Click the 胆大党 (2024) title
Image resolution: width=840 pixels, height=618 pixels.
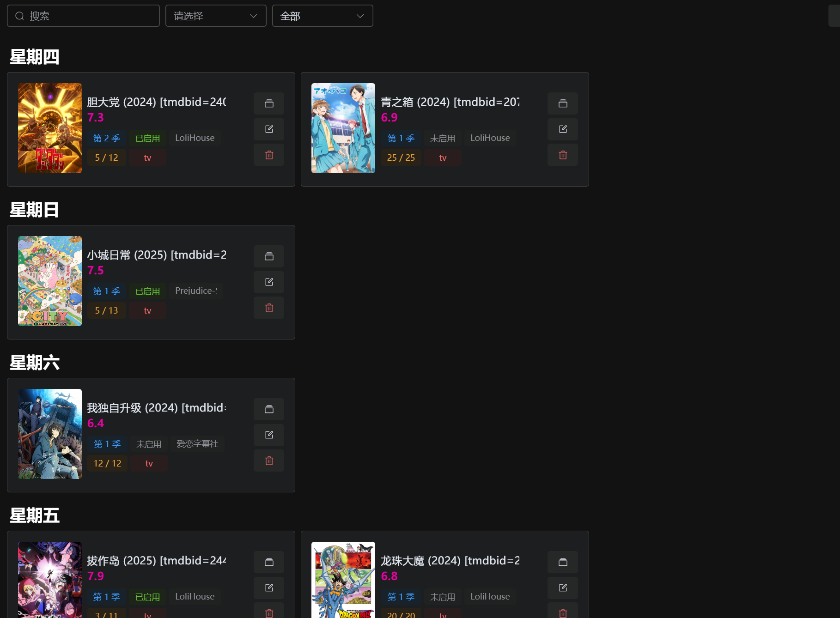pyautogui.click(x=156, y=102)
